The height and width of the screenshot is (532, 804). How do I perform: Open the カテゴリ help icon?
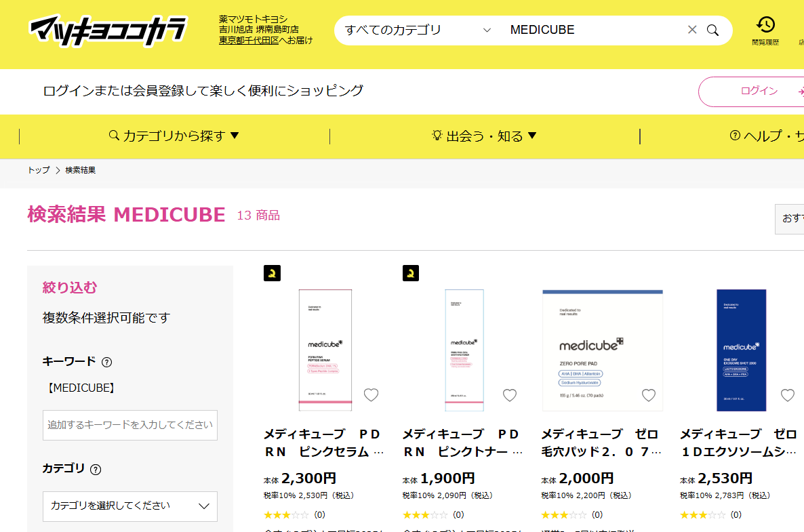pyautogui.click(x=96, y=470)
